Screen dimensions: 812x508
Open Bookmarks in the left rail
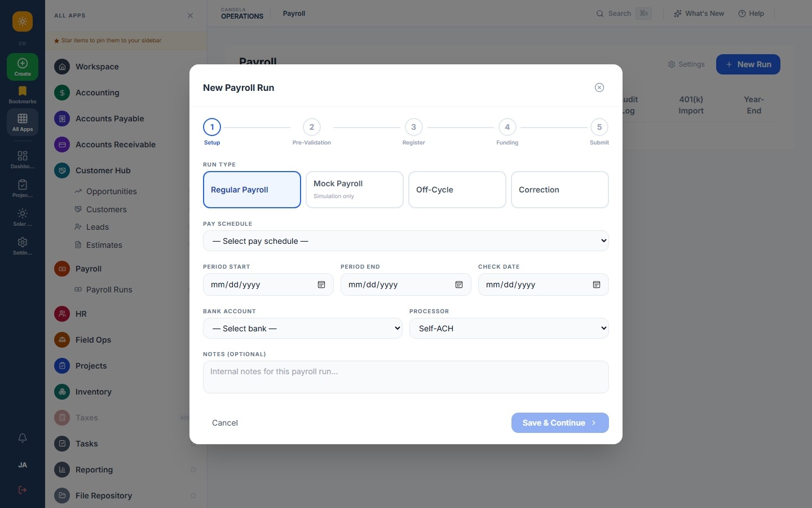coord(23,95)
